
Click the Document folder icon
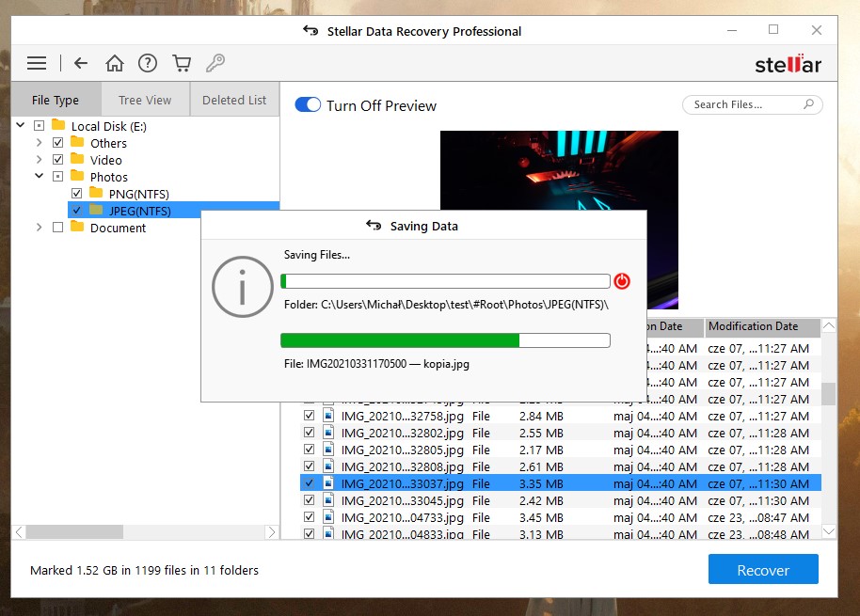77,227
